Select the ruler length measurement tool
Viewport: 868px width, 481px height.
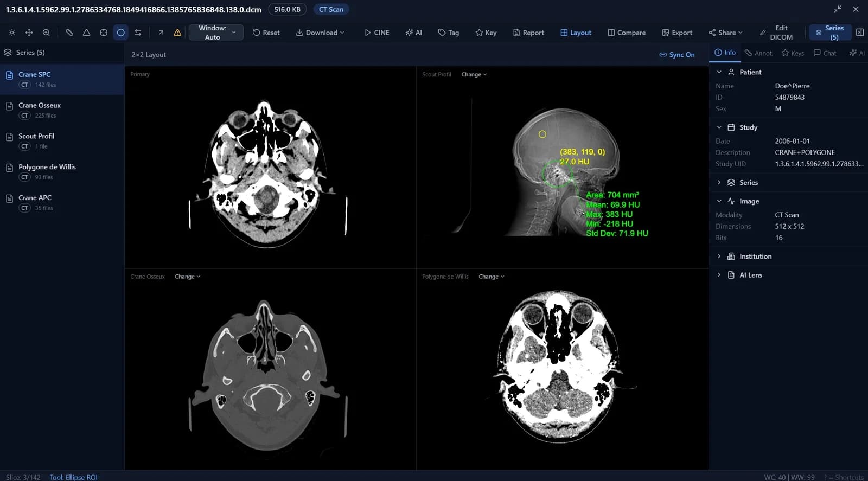pyautogui.click(x=69, y=33)
